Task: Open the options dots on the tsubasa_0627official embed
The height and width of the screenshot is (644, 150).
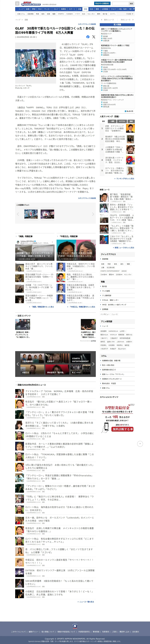Action: pos(52,242)
